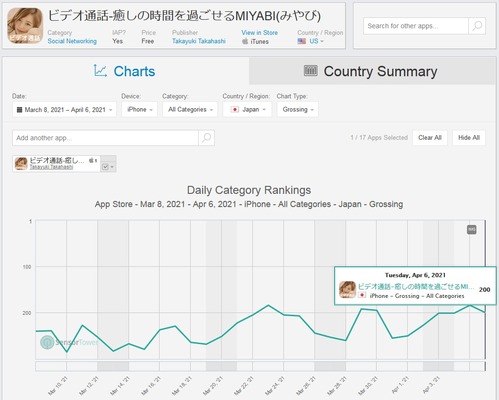Click the Search for other apps field
This screenshot has height=400, width=499.
click(416, 26)
